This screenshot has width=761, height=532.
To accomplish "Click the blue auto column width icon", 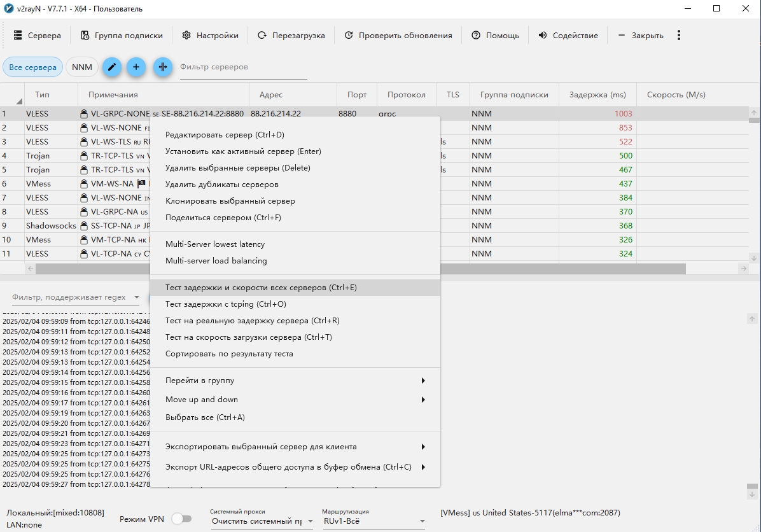I will [x=163, y=67].
